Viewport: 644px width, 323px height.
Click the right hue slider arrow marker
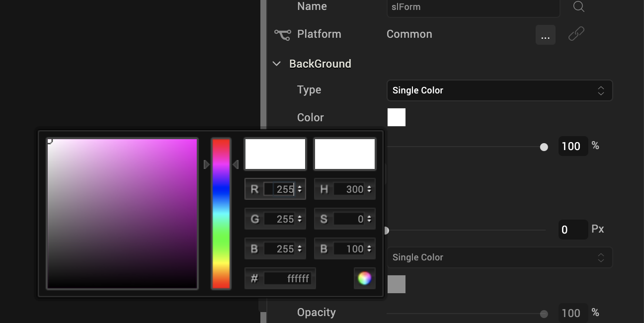tap(236, 164)
